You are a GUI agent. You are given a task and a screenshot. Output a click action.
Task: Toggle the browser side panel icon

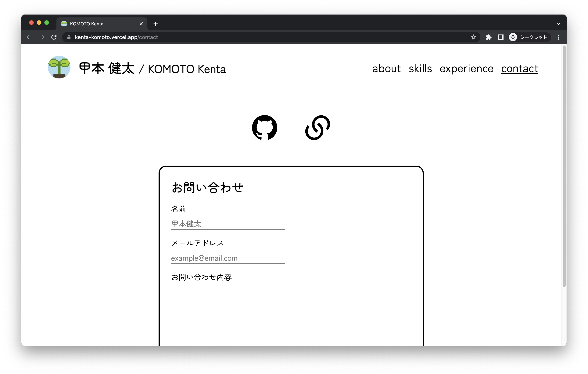pyautogui.click(x=501, y=37)
